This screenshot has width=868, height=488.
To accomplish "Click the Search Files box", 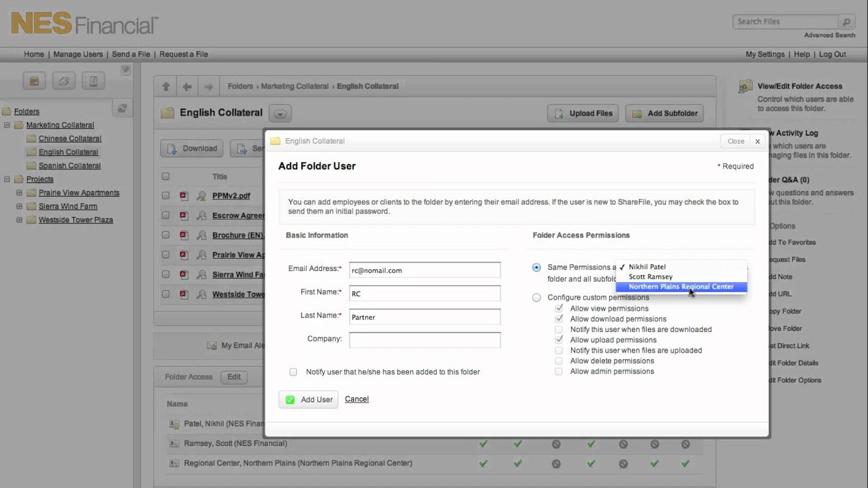I will (786, 22).
